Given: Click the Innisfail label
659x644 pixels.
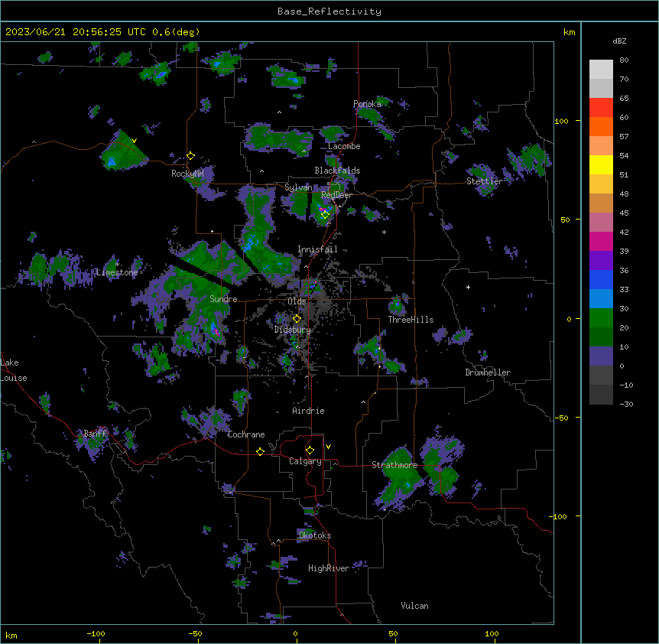Looking at the screenshot, I should coord(317,249).
